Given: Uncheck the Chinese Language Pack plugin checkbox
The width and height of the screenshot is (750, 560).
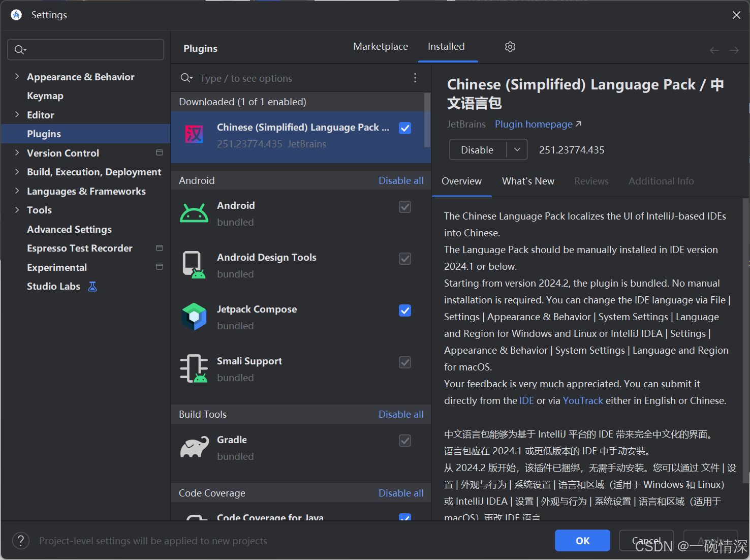Looking at the screenshot, I should [x=405, y=128].
